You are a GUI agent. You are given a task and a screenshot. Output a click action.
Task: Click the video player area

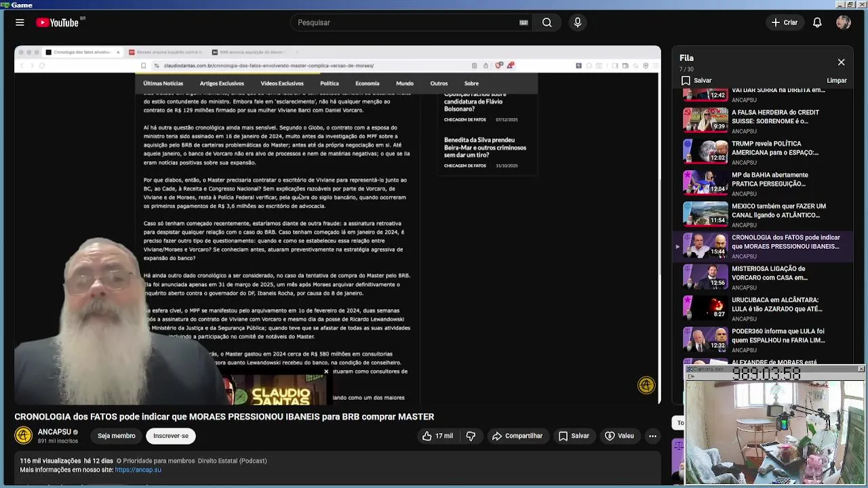click(x=338, y=225)
